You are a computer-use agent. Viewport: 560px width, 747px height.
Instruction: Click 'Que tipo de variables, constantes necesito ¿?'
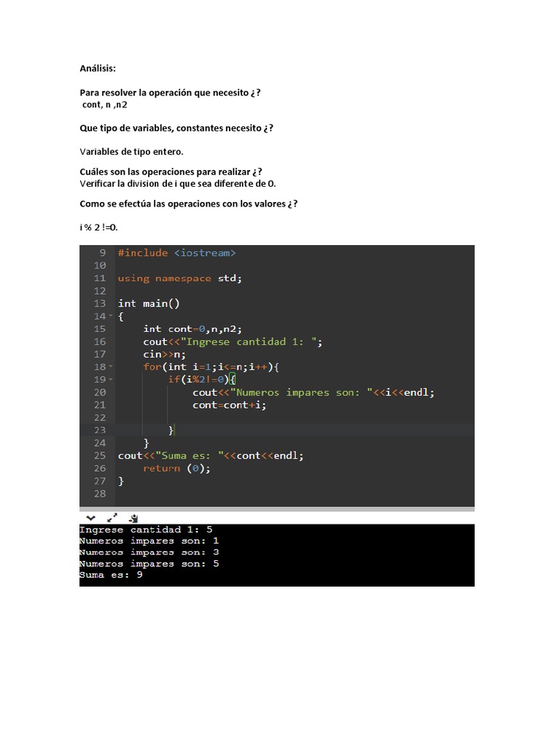(176, 128)
